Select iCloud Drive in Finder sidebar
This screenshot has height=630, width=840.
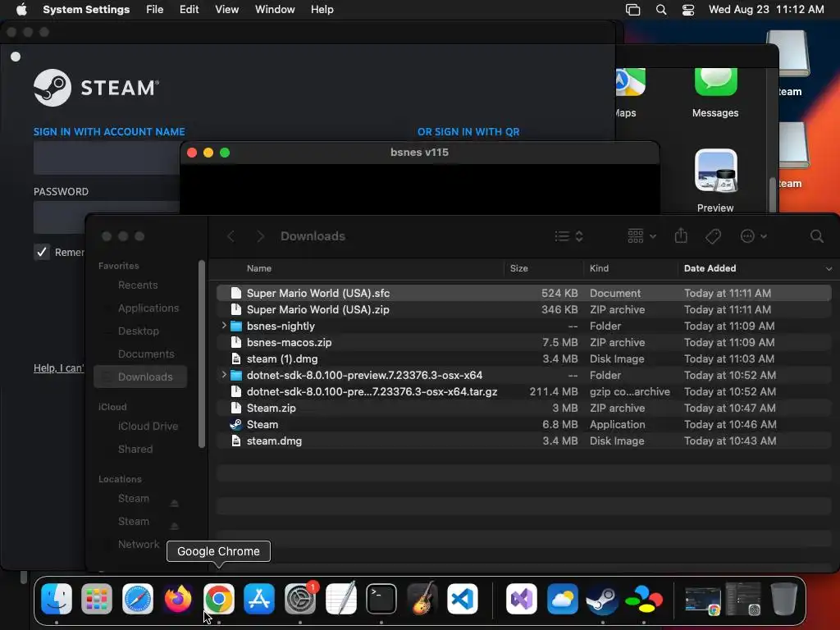pos(148,426)
